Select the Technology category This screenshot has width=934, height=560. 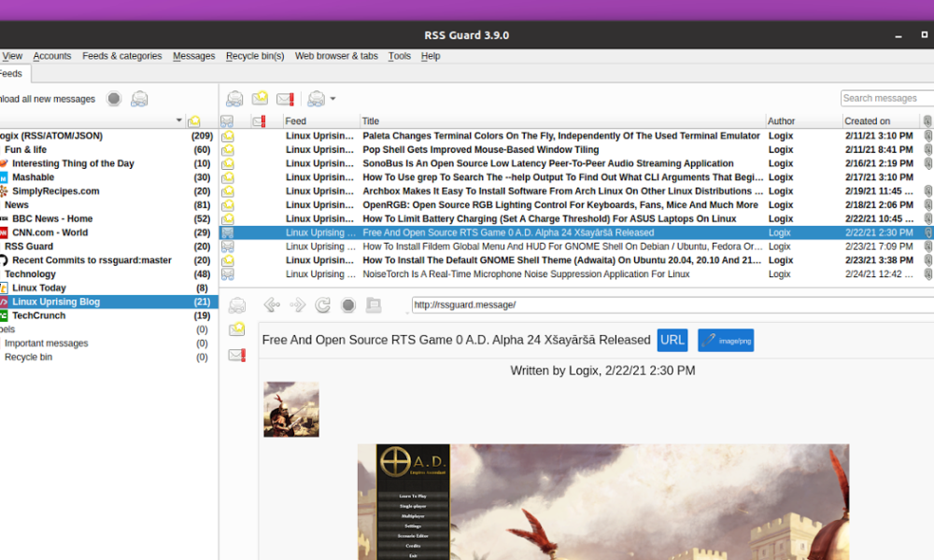[x=31, y=274]
